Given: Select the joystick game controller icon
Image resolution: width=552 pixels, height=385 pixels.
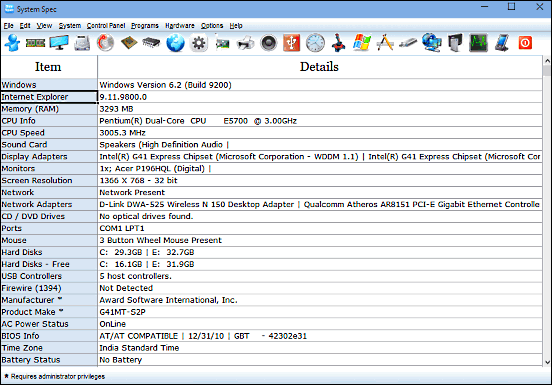Looking at the screenshot, I should (338, 43).
